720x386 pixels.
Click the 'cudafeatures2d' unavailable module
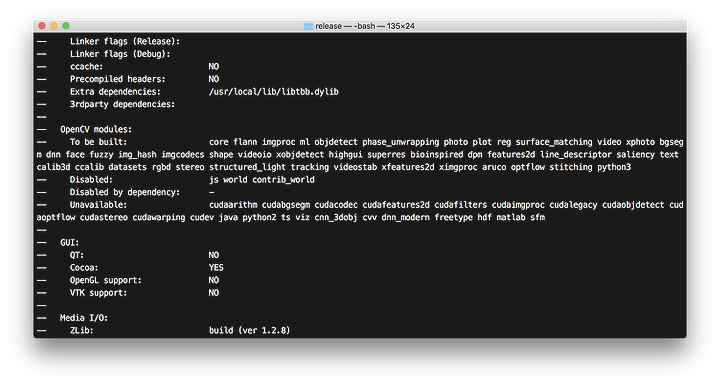click(396, 205)
